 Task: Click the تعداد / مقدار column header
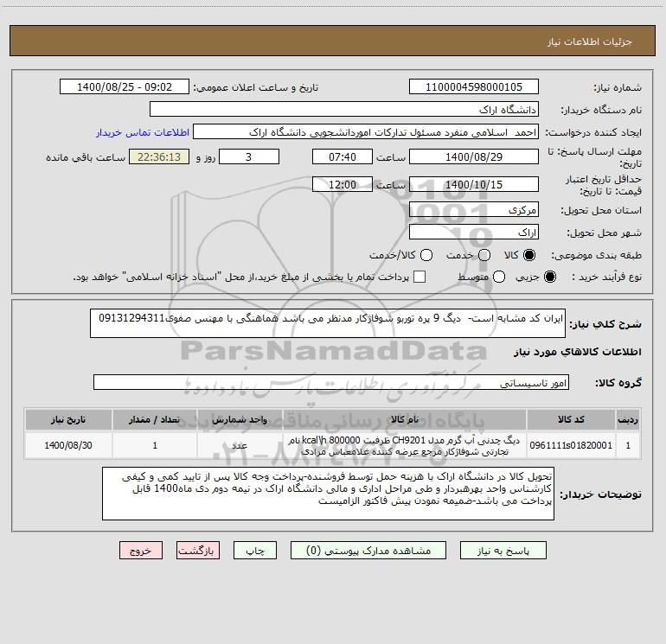[155, 419]
